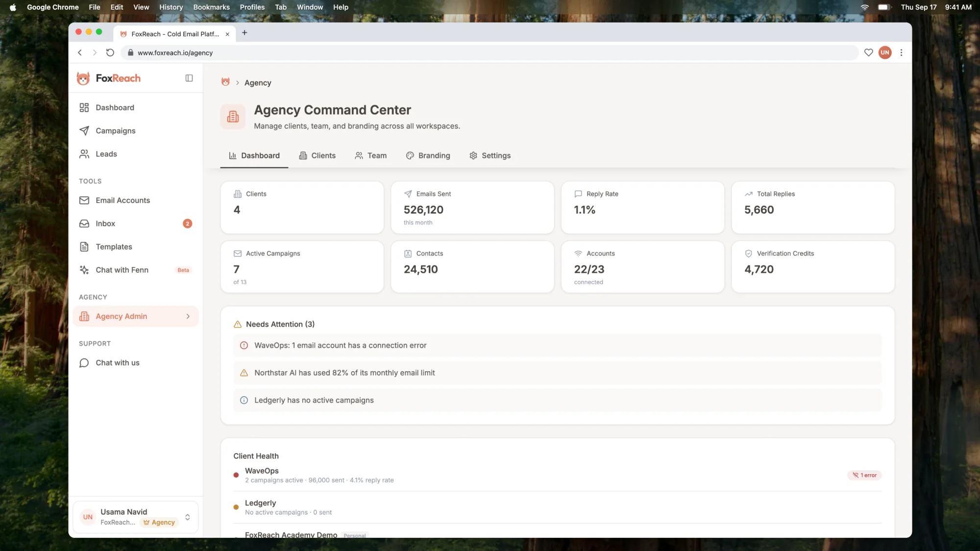Open Chat with Fenn
The image size is (980, 551).
pos(136,270)
